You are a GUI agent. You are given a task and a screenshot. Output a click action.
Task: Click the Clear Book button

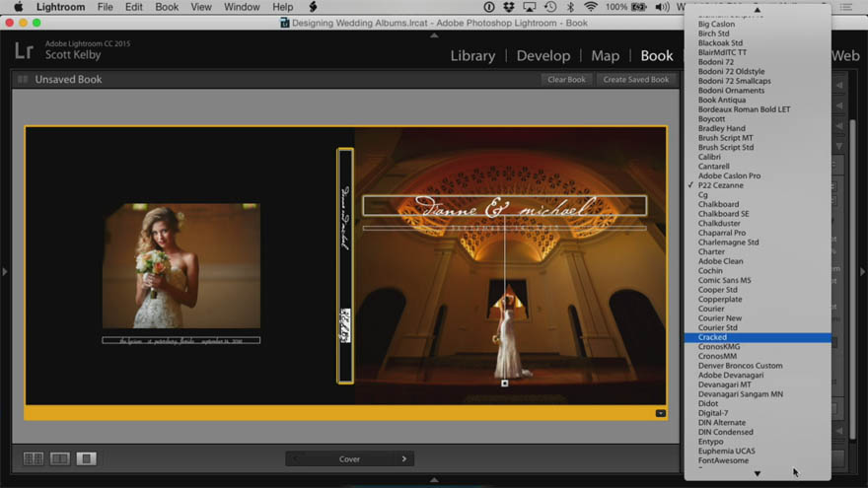tap(566, 80)
